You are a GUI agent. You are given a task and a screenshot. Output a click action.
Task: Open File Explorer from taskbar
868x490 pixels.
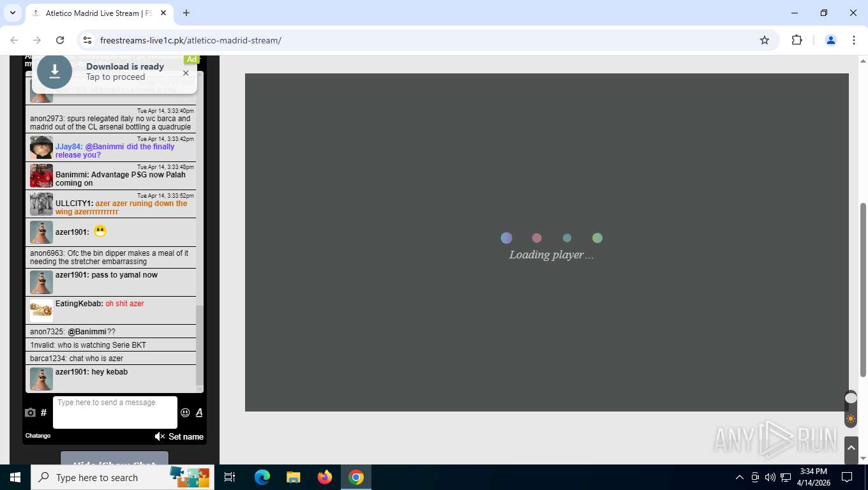293,477
